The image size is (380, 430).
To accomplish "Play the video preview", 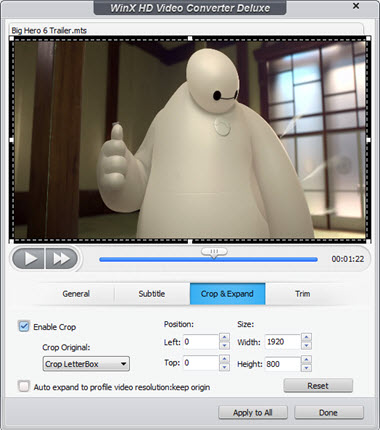I will [29, 258].
